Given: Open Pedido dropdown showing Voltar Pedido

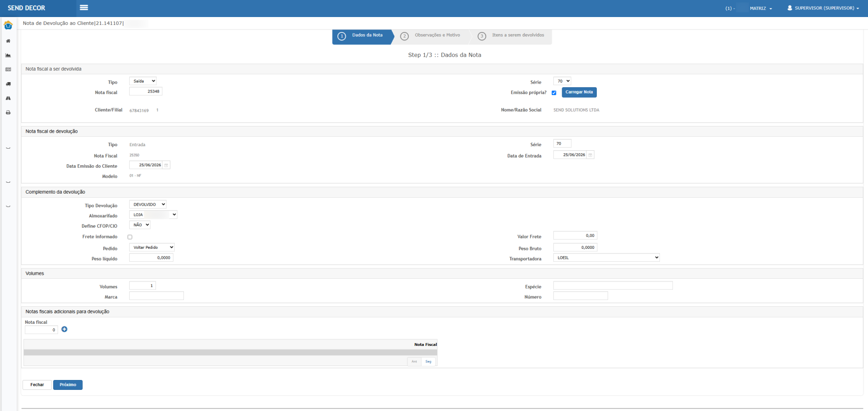Looking at the screenshot, I should [x=152, y=247].
